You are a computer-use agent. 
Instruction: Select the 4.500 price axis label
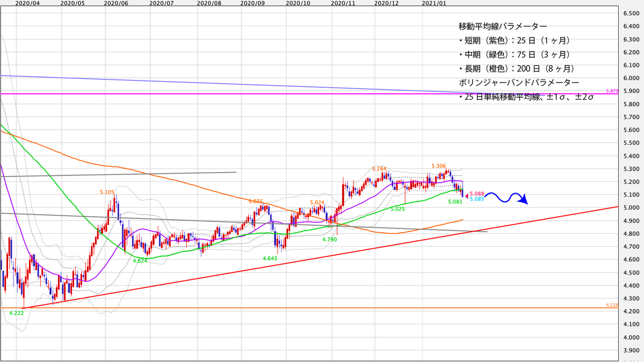[632, 272]
